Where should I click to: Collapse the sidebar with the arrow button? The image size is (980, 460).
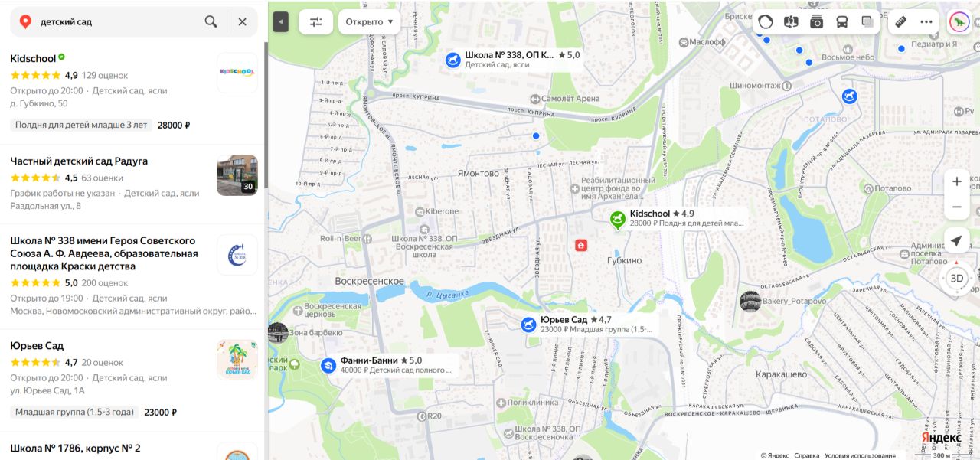pos(280,21)
